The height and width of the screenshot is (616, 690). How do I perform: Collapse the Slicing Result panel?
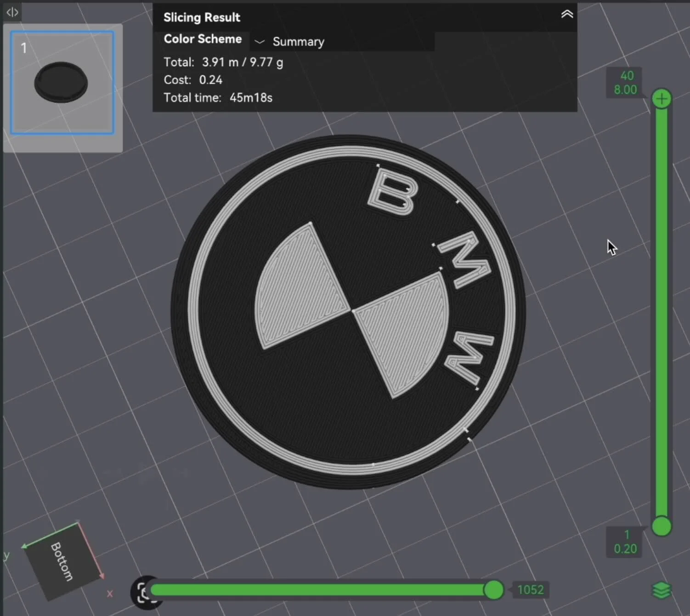point(567,14)
